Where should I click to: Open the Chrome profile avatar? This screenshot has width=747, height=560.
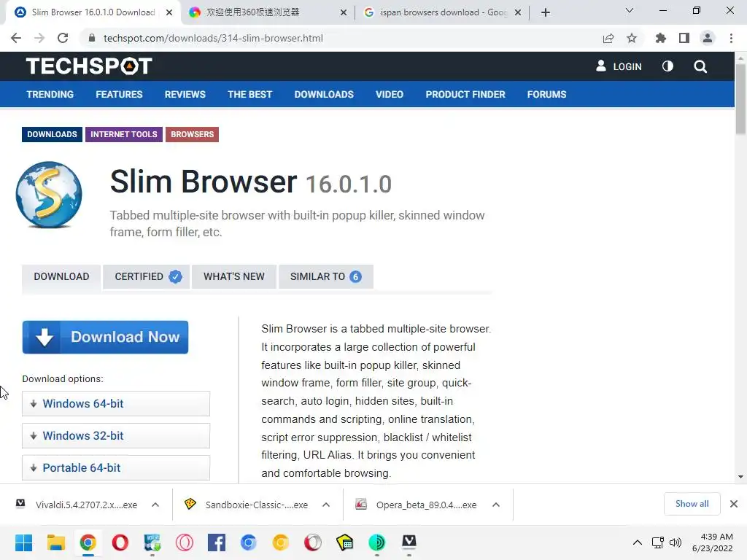708,38
